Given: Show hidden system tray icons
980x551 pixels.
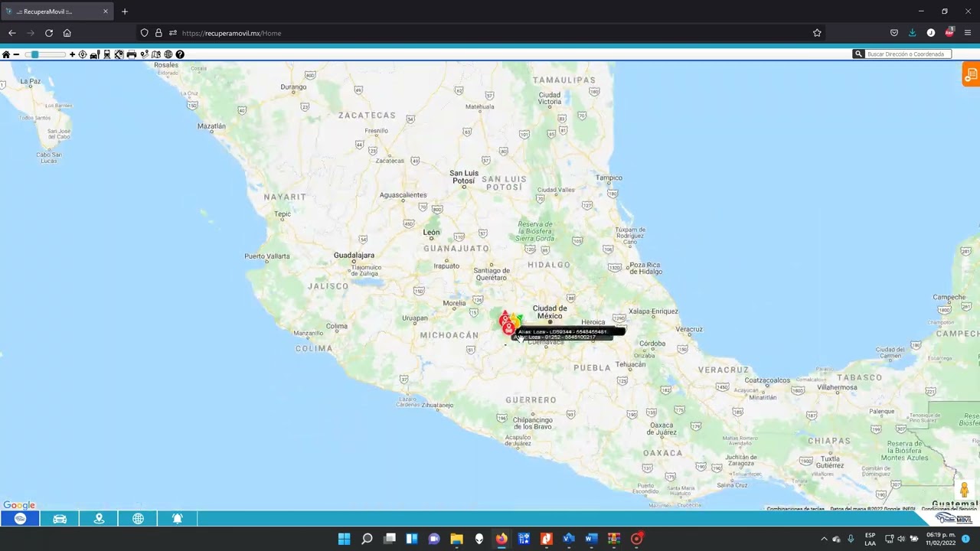Looking at the screenshot, I should click(x=824, y=539).
